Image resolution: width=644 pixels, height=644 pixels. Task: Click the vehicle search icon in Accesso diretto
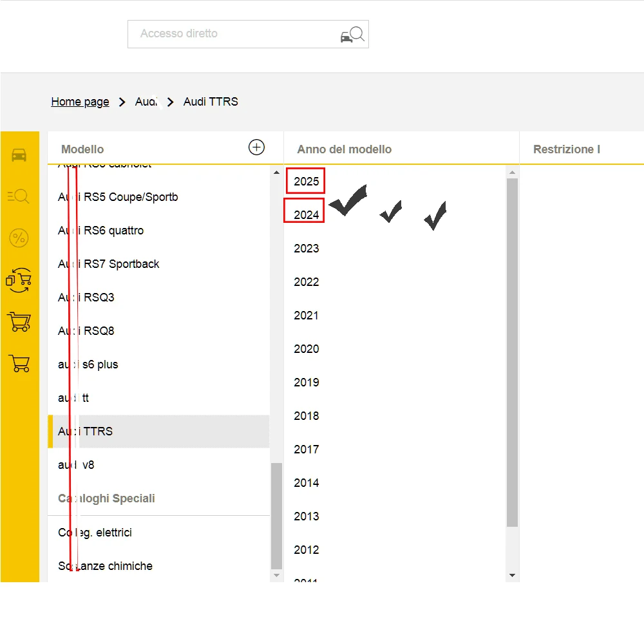pos(352,35)
